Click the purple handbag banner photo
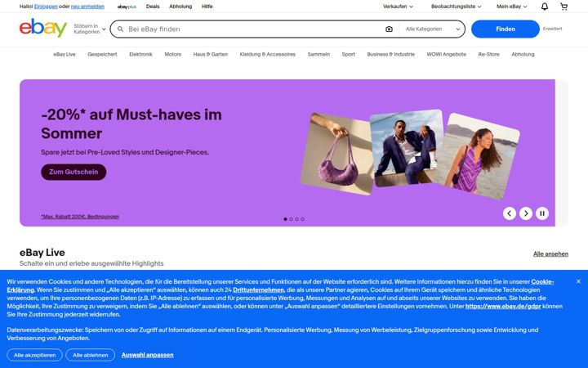The image size is (588, 368). 336,153
